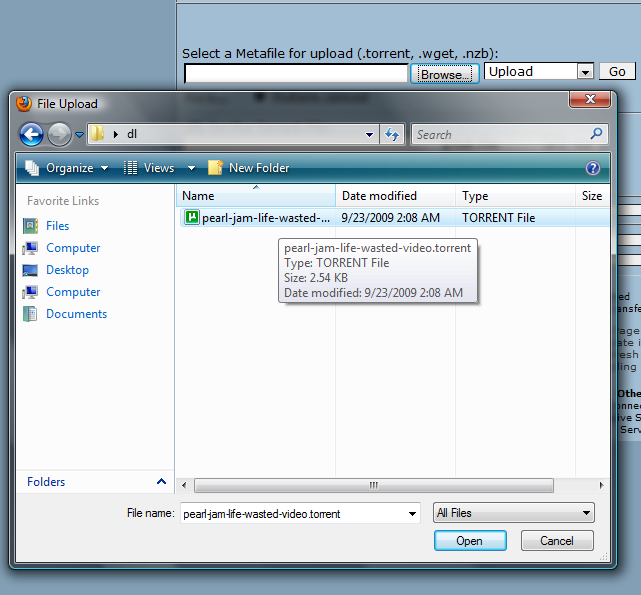Viewport: 641px width, 595px height.
Task: Select the torrent file icon in list
Action: pyautogui.click(x=191, y=217)
